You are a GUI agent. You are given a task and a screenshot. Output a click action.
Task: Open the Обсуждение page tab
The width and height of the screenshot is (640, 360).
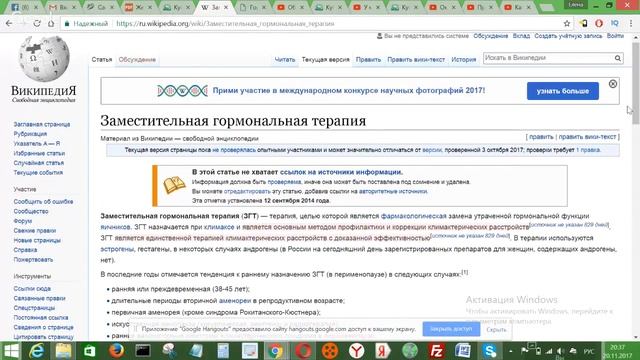[x=137, y=60]
